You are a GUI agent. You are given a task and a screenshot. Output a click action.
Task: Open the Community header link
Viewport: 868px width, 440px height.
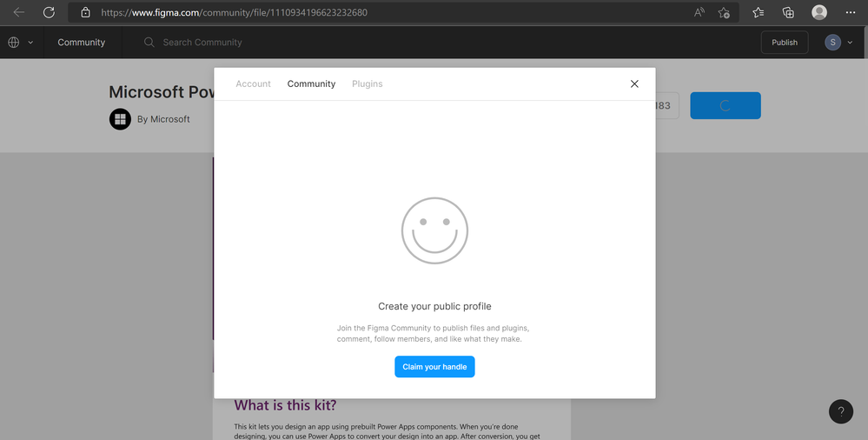82,42
